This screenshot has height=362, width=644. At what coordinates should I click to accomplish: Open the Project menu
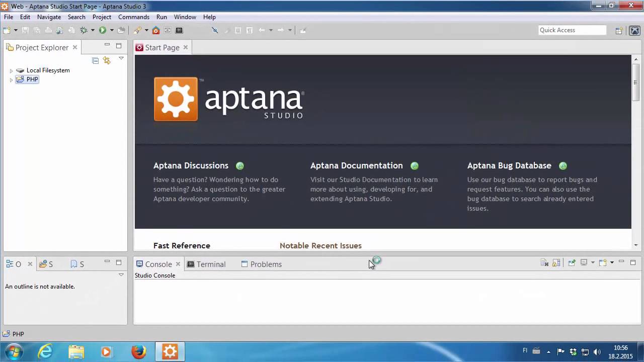[x=102, y=17]
